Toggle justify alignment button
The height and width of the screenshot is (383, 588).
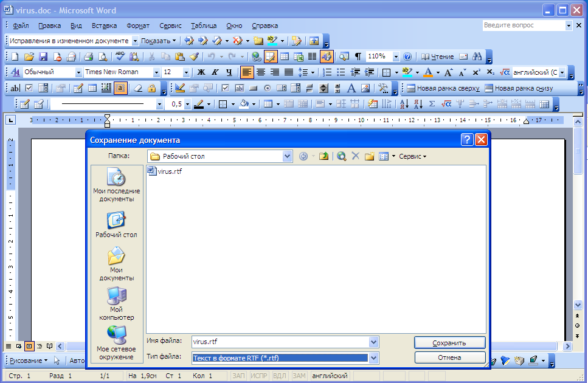pyautogui.click(x=288, y=72)
